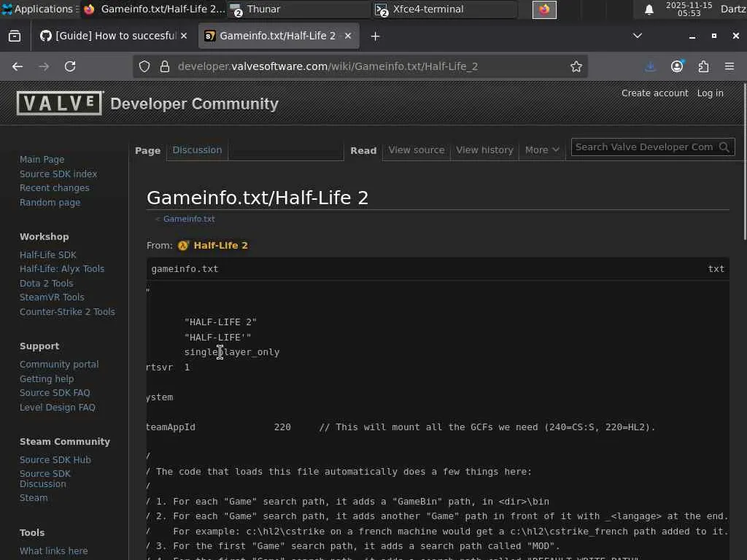
Task: Open the Firefox downloads icon
Action: pos(651,66)
